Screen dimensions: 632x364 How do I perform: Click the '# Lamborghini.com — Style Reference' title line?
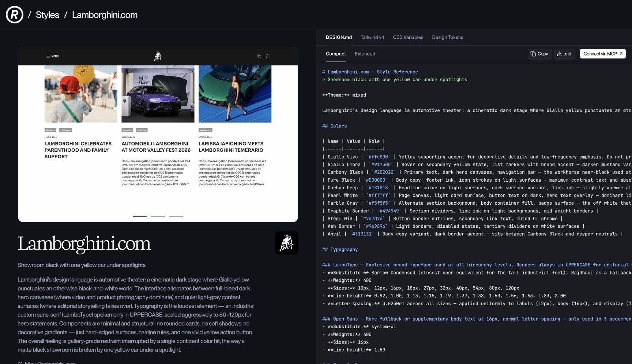click(370, 72)
